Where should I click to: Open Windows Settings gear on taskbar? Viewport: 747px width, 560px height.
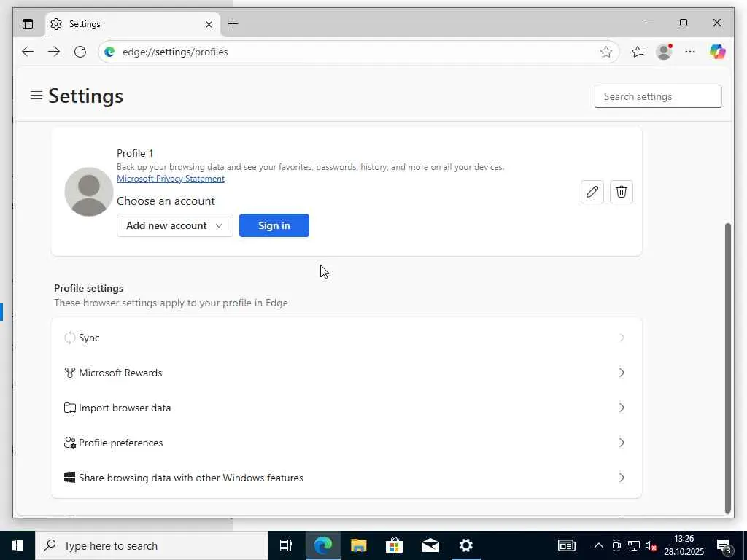pyautogui.click(x=466, y=545)
